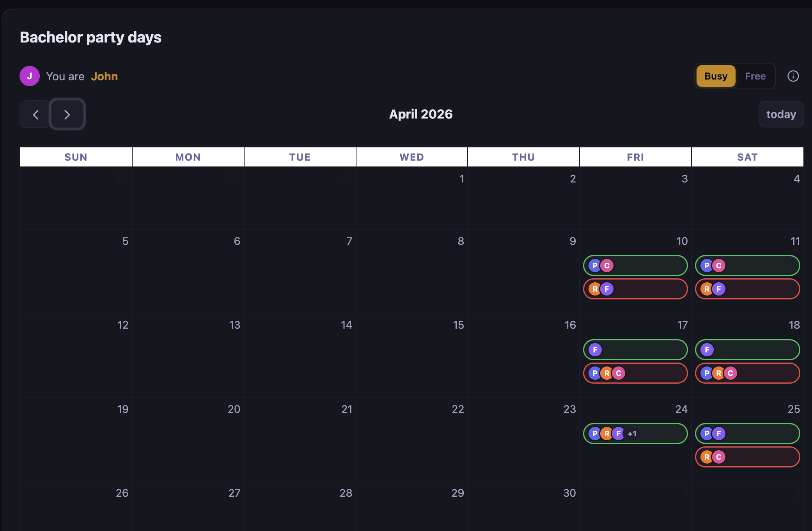The image size is (812, 531).
Task: Click the SUN column header
Action: (x=76, y=157)
